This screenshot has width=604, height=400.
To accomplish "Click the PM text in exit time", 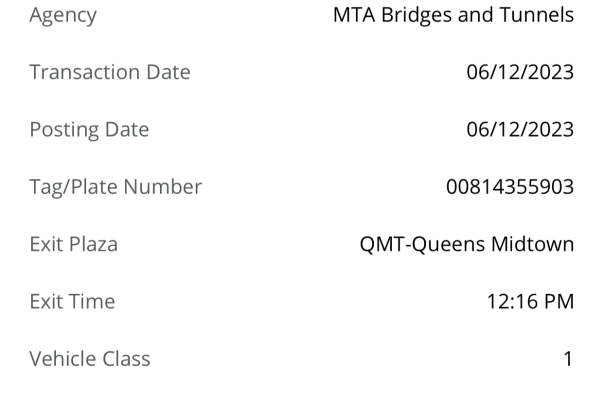I will click(x=557, y=300).
